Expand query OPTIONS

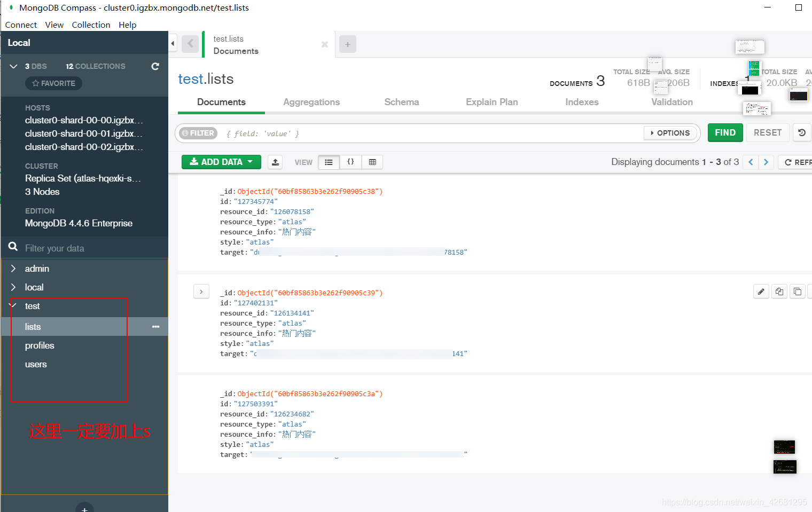pyautogui.click(x=670, y=133)
